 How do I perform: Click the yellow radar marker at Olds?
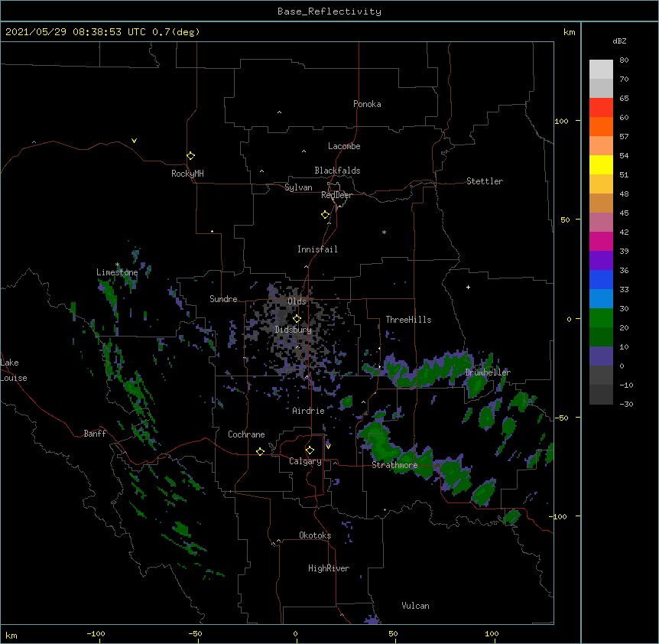297,319
